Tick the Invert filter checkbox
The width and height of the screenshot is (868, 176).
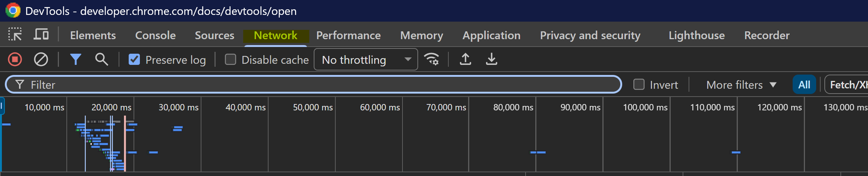point(639,85)
